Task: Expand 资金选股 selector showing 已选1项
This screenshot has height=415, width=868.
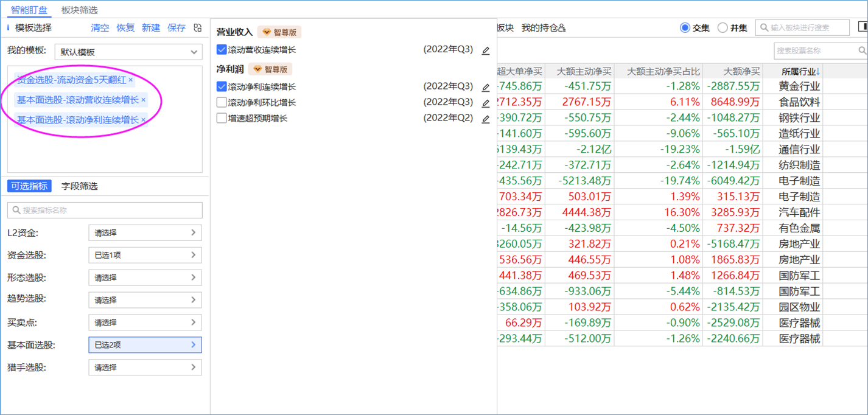Action: [x=145, y=255]
